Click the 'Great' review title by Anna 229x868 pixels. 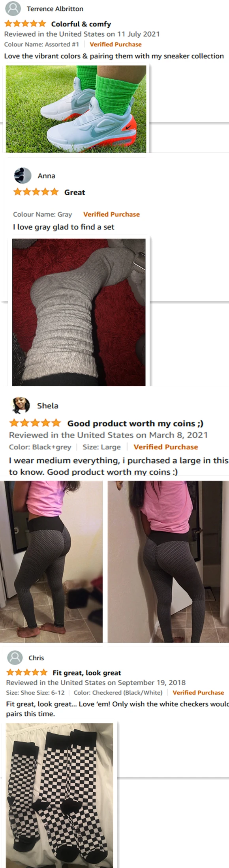(x=75, y=193)
